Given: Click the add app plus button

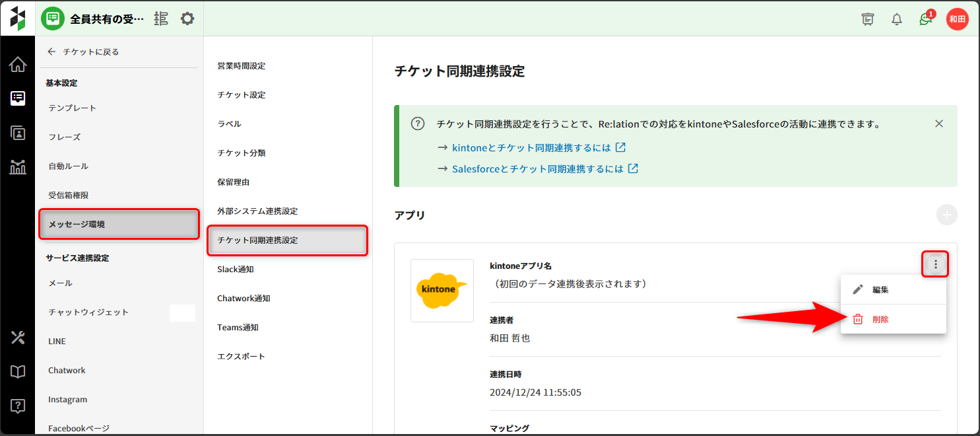Looking at the screenshot, I should click(946, 215).
